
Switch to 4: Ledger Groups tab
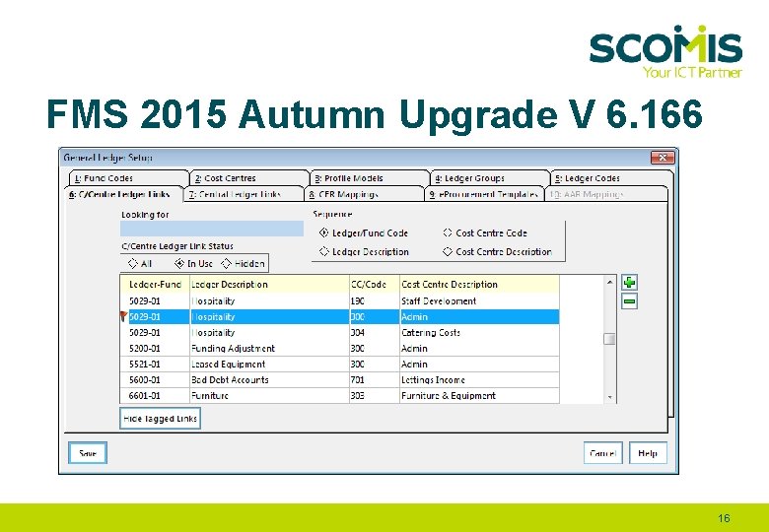tap(490, 177)
